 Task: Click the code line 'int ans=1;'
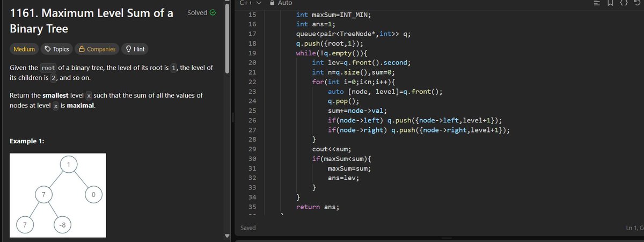[x=316, y=24]
